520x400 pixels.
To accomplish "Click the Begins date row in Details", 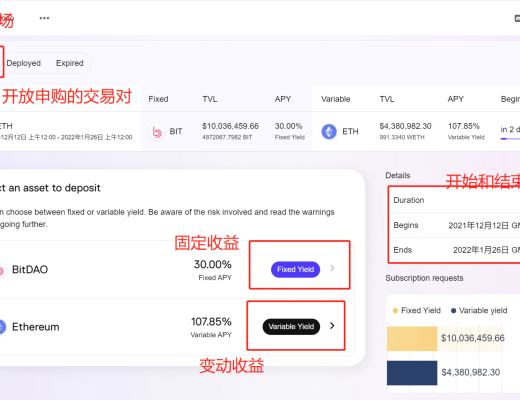I will (457, 225).
